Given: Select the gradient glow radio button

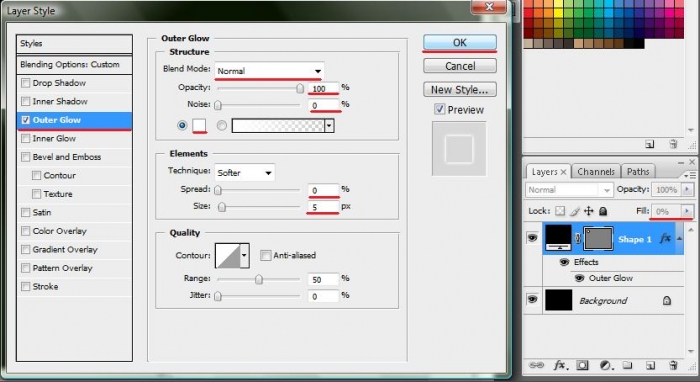Looking at the screenshot, I should click(x=222, y=126).
